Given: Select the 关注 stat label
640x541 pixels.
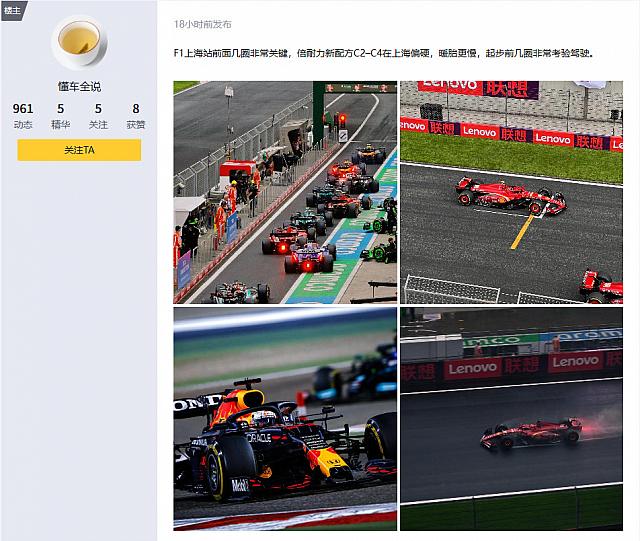Looking at the screenshot, I should tap(98, 124).
